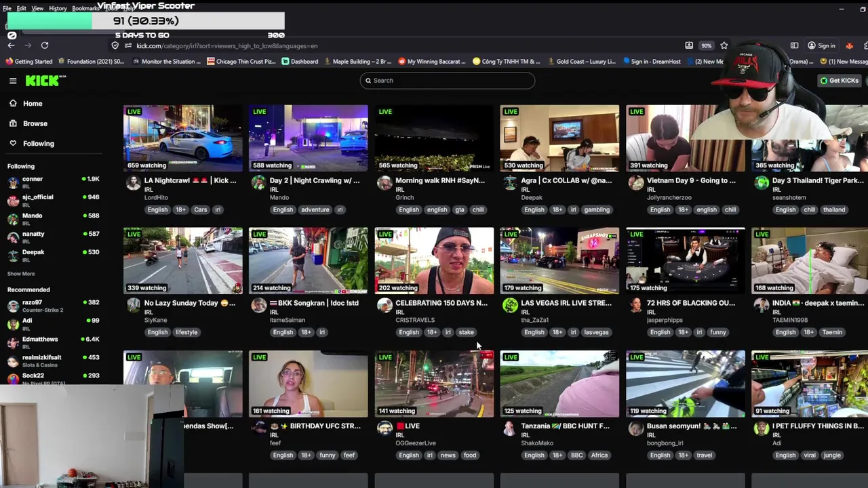Open the red fox extension icon in toolbar
The height and width of the screenshot is (488, 868).
pyautogui.click(x=849, y=45)
